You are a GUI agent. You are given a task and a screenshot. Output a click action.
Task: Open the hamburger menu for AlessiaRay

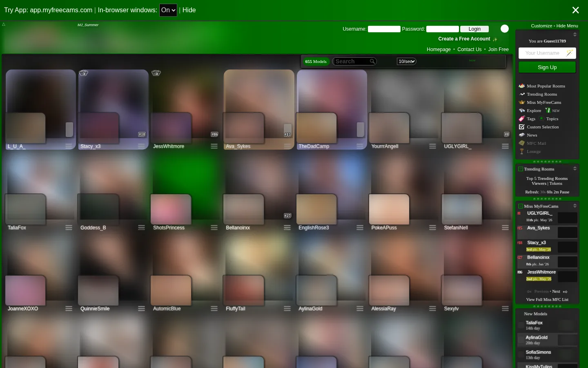432,309
